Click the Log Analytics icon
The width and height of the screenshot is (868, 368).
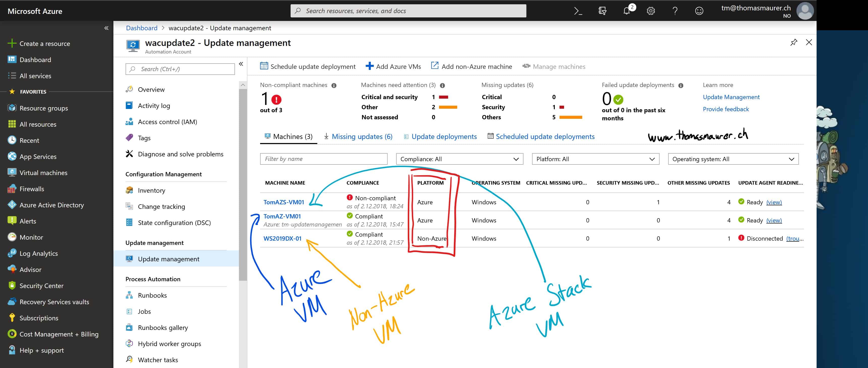[12, 253]
